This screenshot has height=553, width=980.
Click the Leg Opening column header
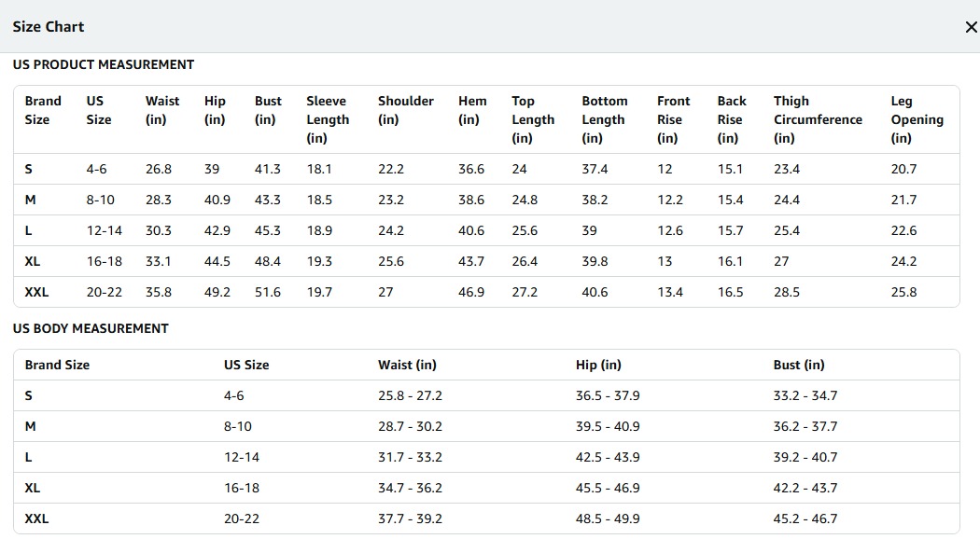(x=917, y=119)
